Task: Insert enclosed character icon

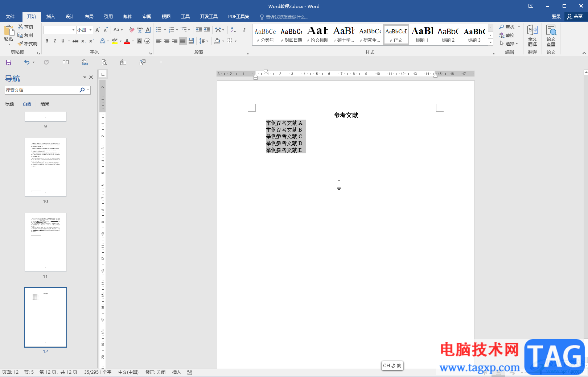Action: 147,41
